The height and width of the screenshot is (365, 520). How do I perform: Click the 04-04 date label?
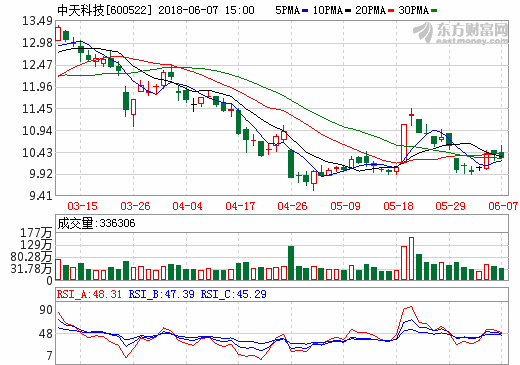tap(187, 206)
